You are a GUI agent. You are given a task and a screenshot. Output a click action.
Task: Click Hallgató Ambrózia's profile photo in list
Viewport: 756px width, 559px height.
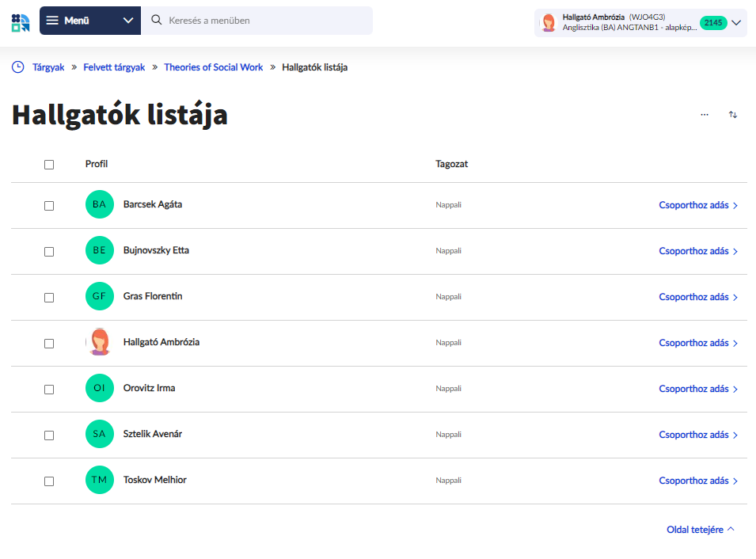[x=99, y=342]
